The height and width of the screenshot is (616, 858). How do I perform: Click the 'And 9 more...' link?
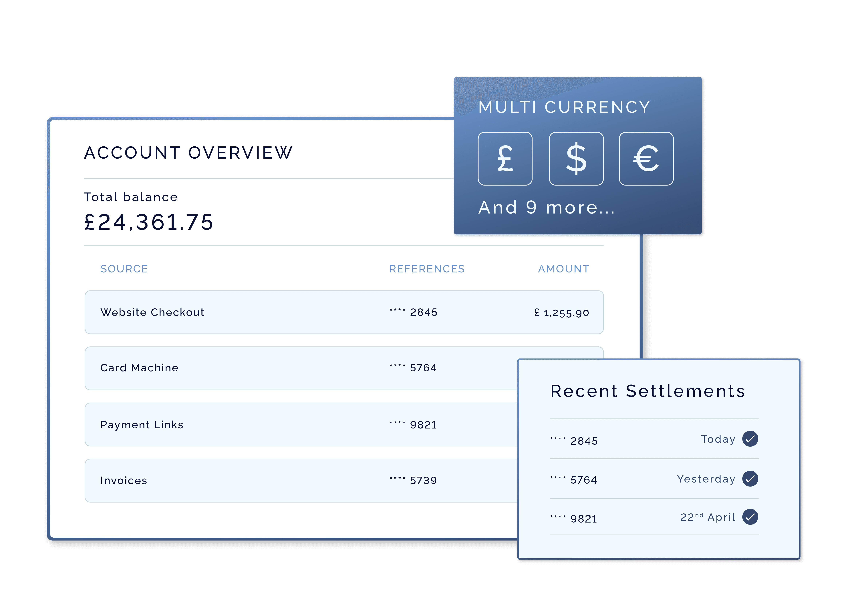[x=547, y=208]
